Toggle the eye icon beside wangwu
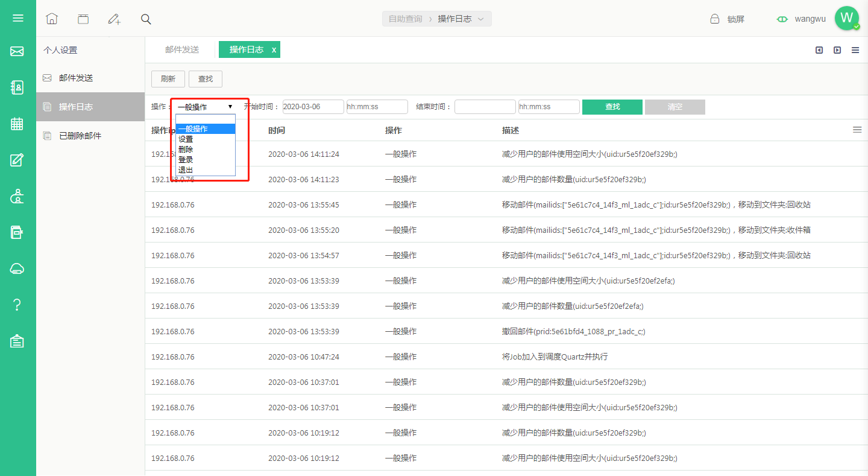 782,19
